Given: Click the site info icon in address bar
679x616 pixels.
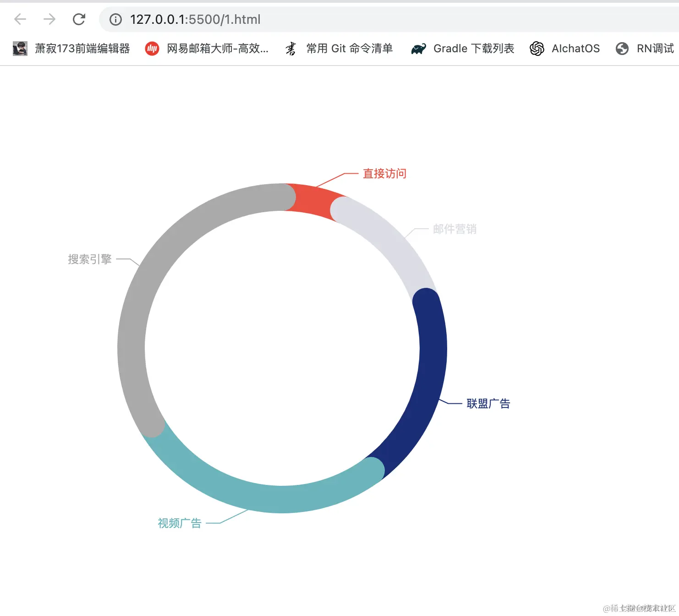Looking at the screenshot, I should coord(115,19).
